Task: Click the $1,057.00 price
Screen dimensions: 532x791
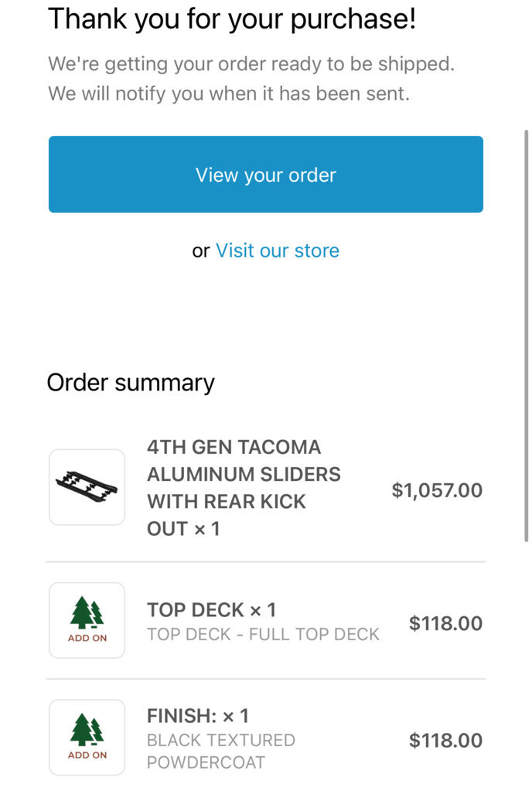Action: point(437,490)
